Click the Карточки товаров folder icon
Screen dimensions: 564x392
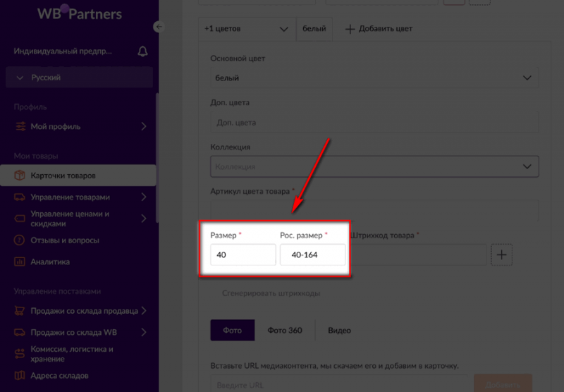[x=19, y=176]
